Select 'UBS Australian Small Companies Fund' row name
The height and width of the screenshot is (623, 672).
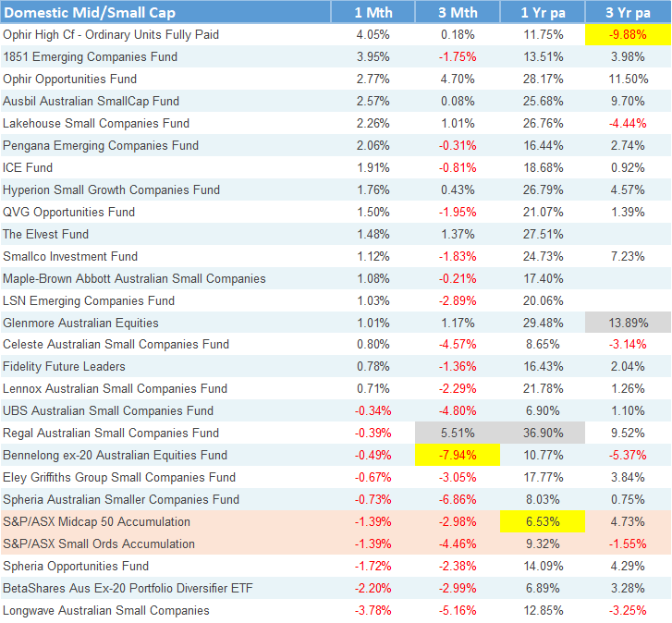108,411
